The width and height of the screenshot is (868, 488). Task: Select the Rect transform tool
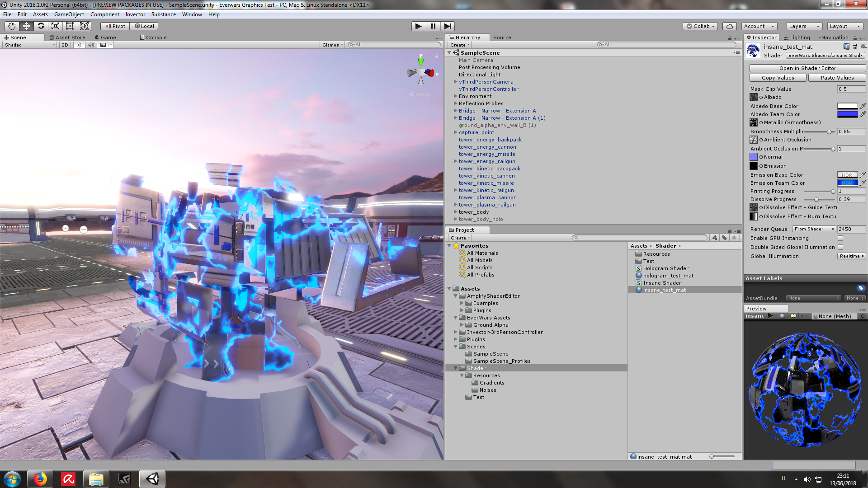[70, 26]
